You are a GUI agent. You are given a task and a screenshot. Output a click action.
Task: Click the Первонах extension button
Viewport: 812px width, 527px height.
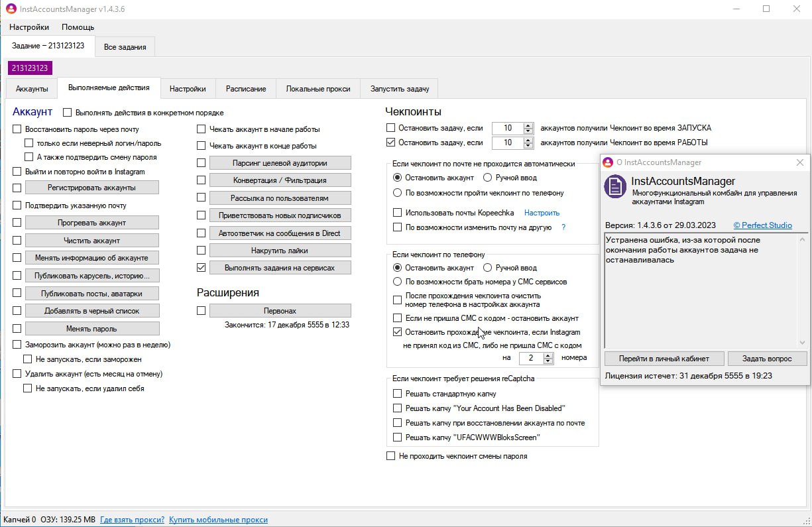pos(280,310)
